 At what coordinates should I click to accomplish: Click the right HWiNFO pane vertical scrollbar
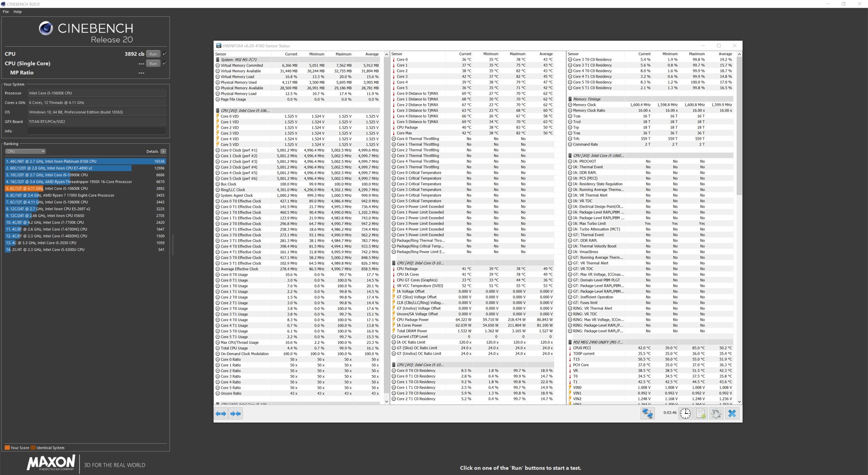pyautogui.click(x=739, y=127)
